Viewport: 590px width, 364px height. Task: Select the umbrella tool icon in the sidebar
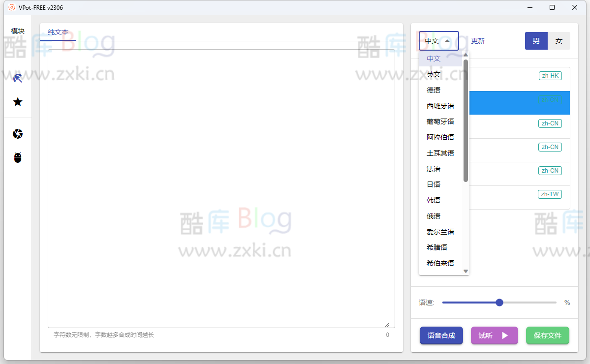click(x=18, y=78)
